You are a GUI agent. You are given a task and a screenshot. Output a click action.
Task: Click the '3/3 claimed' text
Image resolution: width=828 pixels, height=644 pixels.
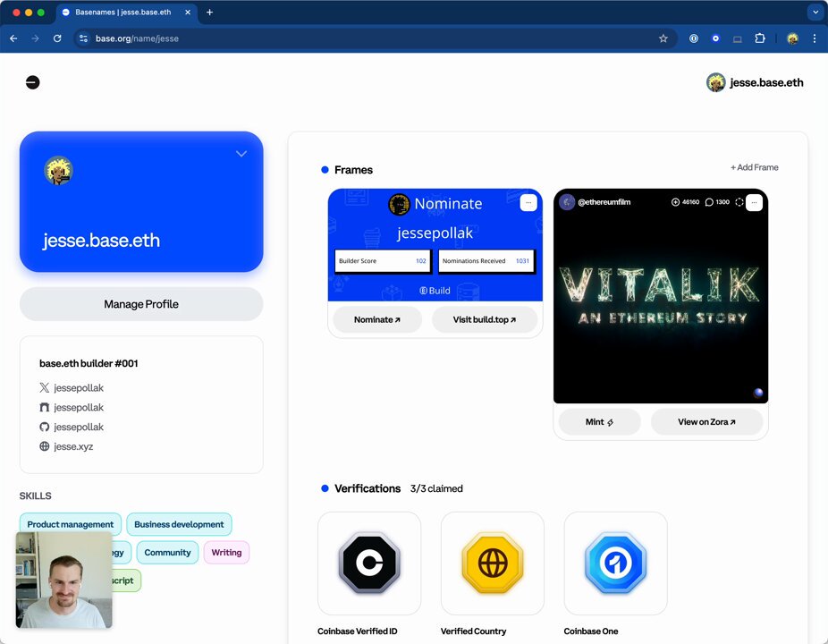[436, 488]
